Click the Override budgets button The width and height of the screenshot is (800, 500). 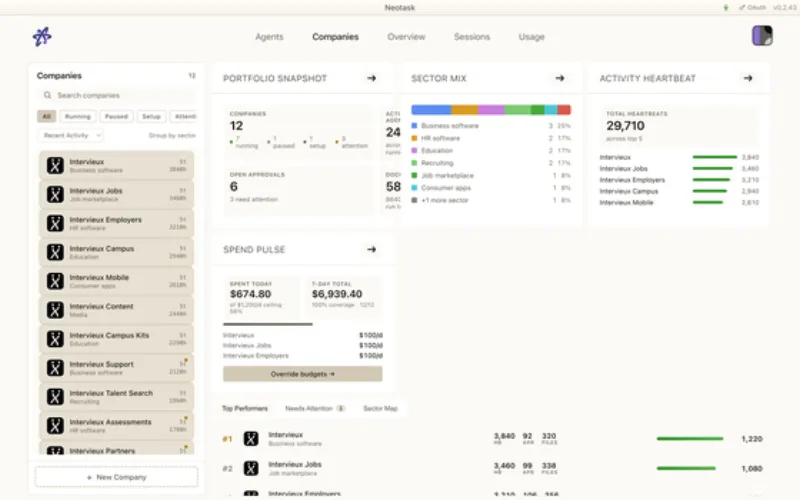(x=303, y=374)
